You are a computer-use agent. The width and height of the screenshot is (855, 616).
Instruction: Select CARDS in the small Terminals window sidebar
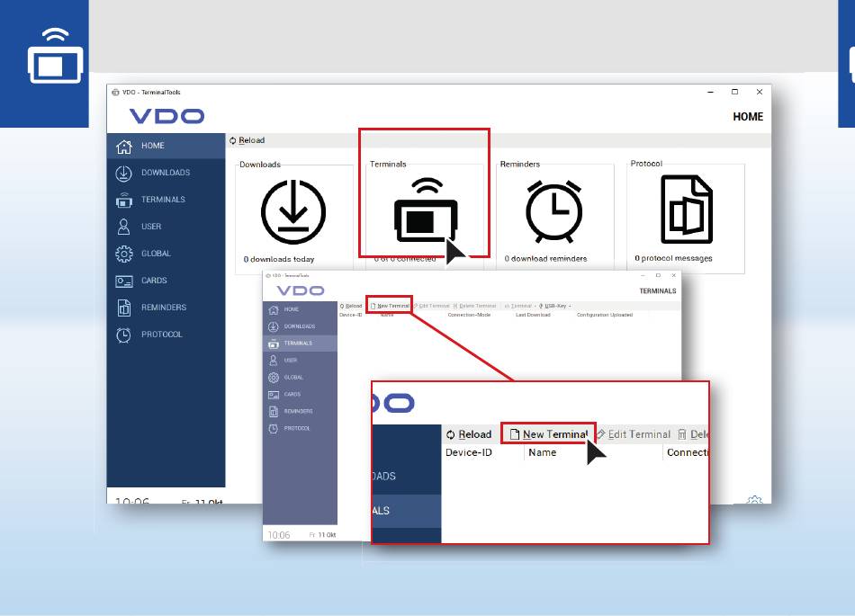(300, 394)
